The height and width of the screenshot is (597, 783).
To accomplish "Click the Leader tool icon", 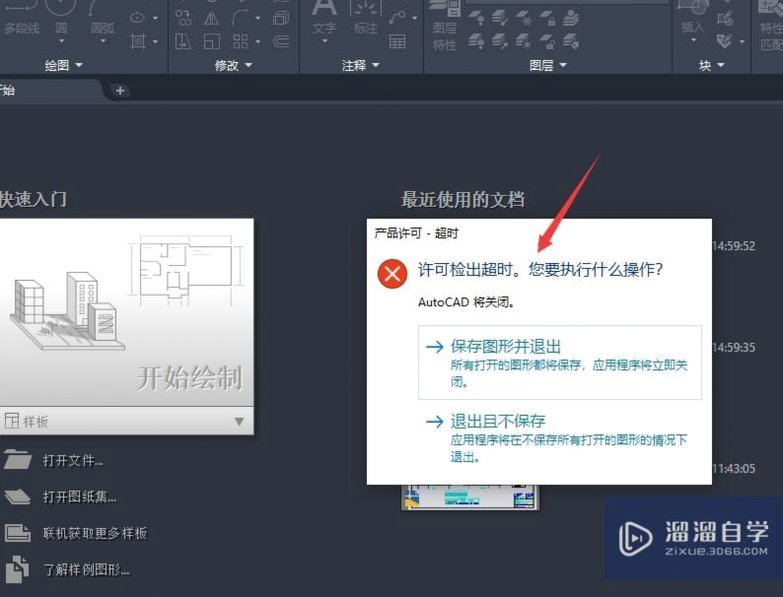I will click(x=398, y=18).
